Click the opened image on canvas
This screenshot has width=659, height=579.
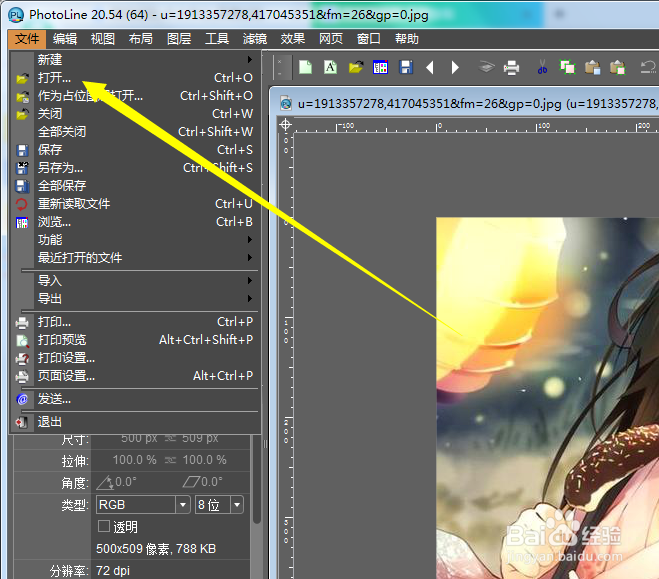click(x=547, y=398)
